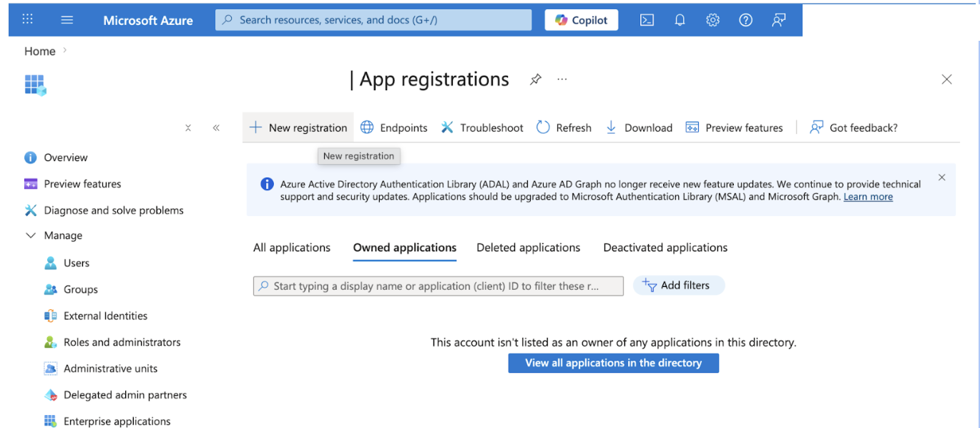The width and height of the screenshot is (980, 428).
Task: Follow the Learn more link in the banner
Action: (868, 197)
